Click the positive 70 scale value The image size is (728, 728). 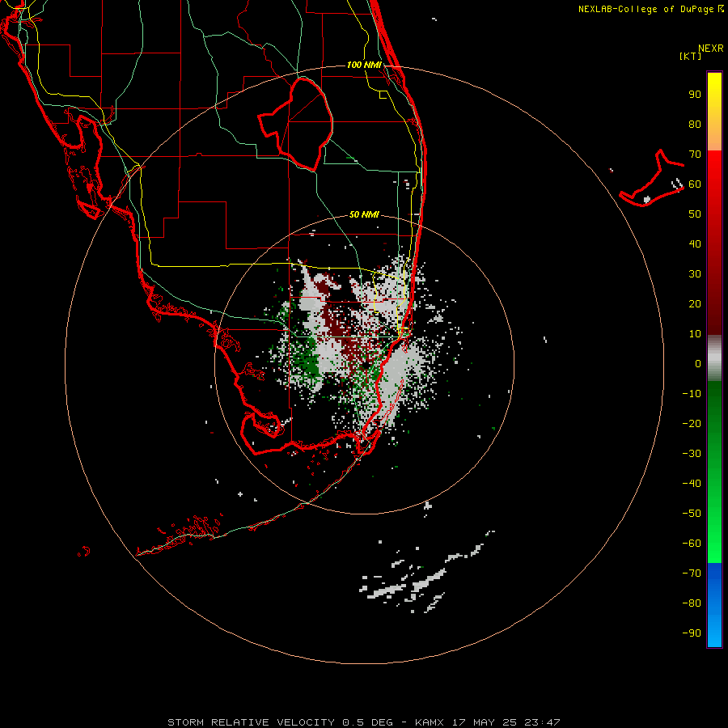click(x=695, y=154)
